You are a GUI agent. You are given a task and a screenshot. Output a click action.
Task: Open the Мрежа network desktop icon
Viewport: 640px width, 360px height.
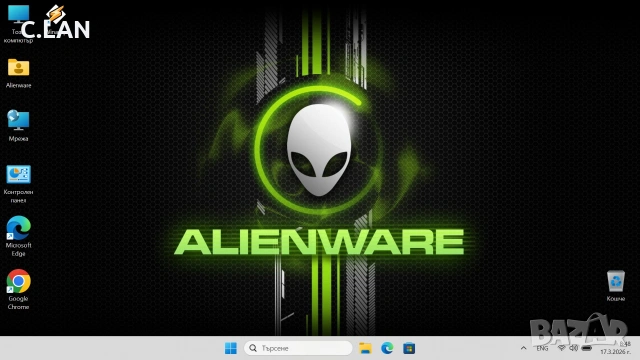18,126
